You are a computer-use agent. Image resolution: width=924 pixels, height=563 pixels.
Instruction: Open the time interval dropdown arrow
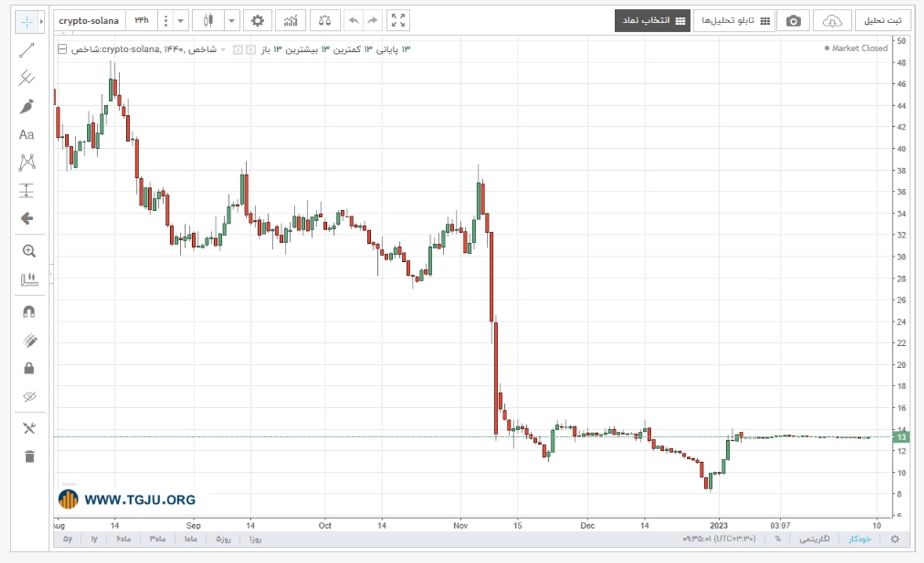[x=180, y=21]
